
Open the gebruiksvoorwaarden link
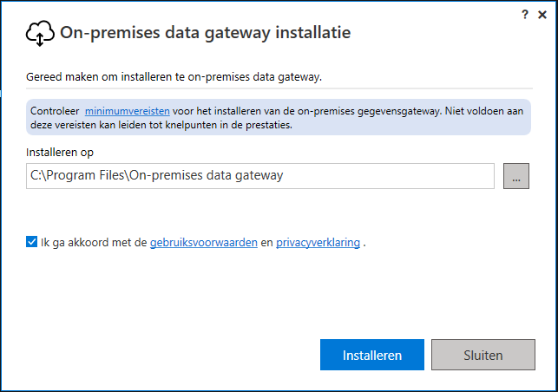(204, 242)
